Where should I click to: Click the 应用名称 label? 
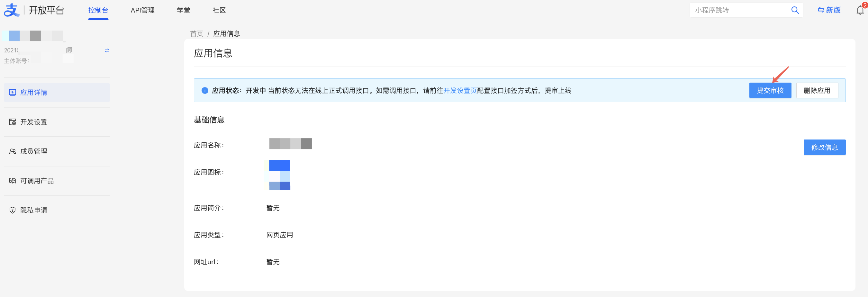coord(209,145)
